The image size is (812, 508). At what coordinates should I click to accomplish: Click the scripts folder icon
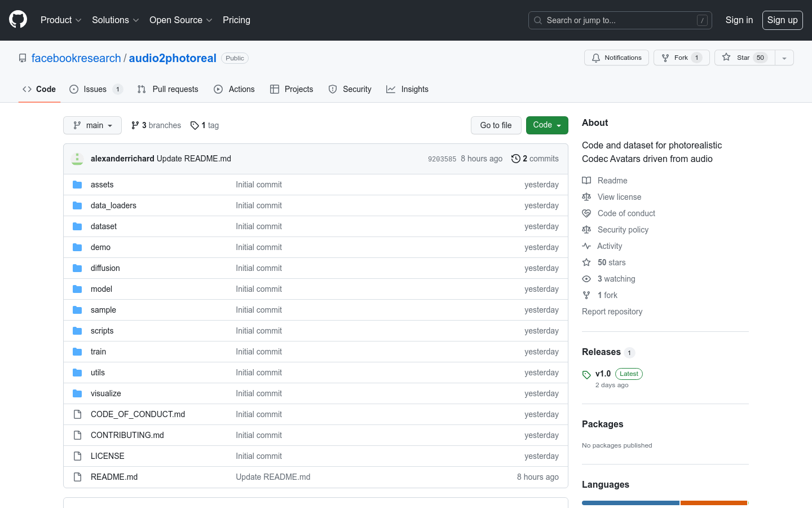pos(77,331)
